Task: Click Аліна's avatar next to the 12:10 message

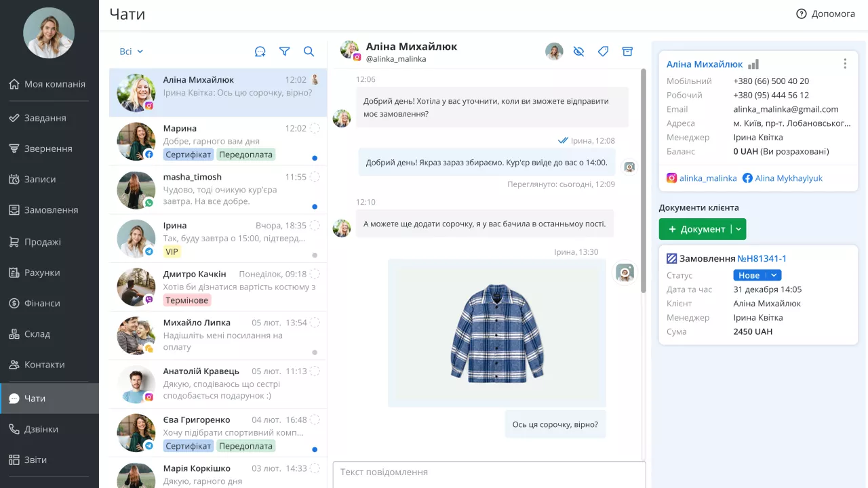Action: point(342,228)
